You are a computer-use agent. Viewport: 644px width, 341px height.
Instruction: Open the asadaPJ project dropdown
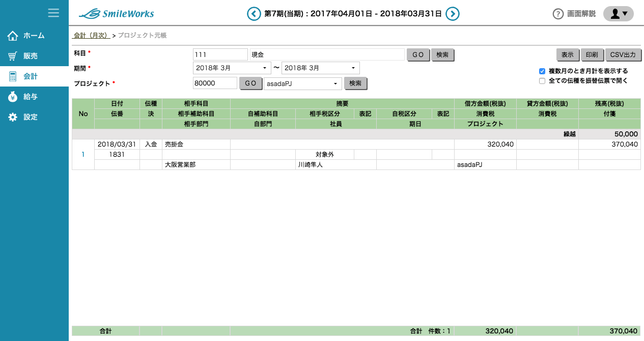[x=303, y=83]
